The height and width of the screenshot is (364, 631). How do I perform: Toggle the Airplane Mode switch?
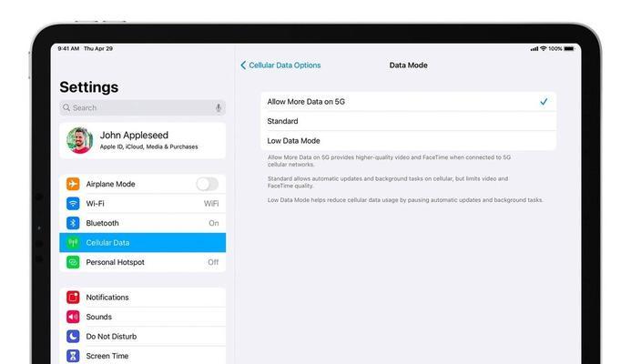pos(208,184)
